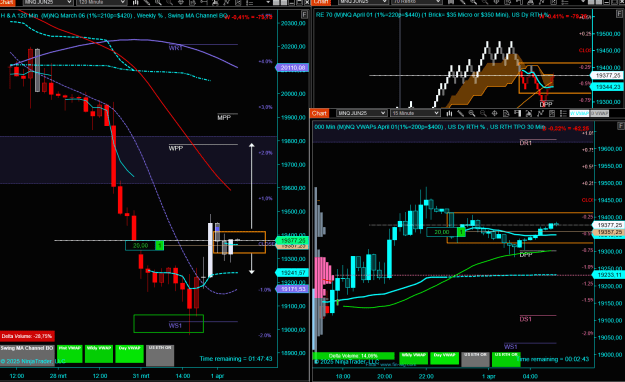The image size is (625, 382).
Task: Toggle D VWAP in the 15 Minute toolbar
Action: [x=599, y=113]
